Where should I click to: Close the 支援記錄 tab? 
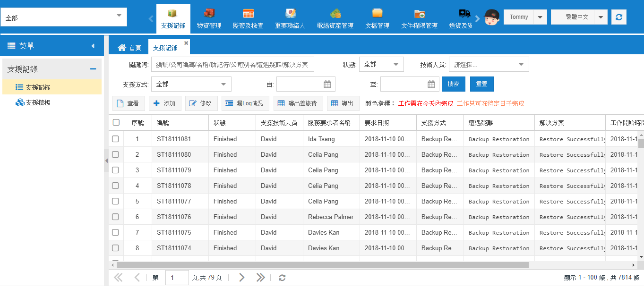click(x=186, y=43)
